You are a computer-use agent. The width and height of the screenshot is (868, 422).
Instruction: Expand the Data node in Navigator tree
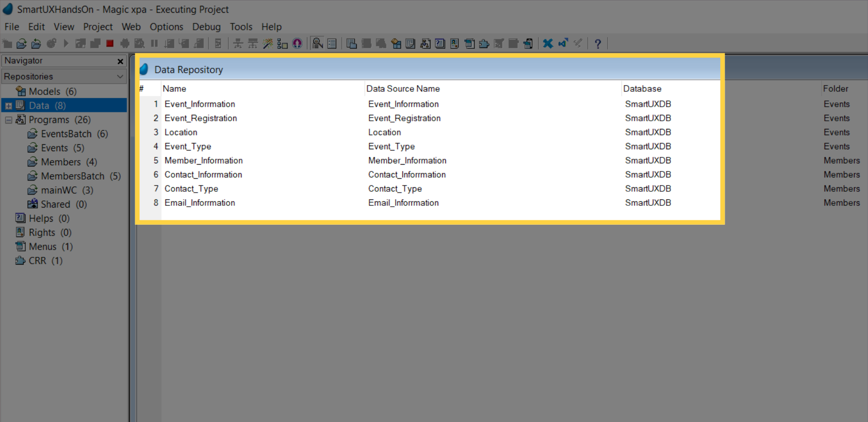(9, 106)
